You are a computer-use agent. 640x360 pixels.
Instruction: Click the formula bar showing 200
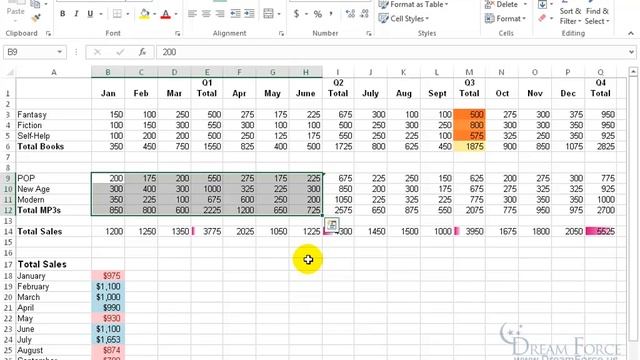392,52
